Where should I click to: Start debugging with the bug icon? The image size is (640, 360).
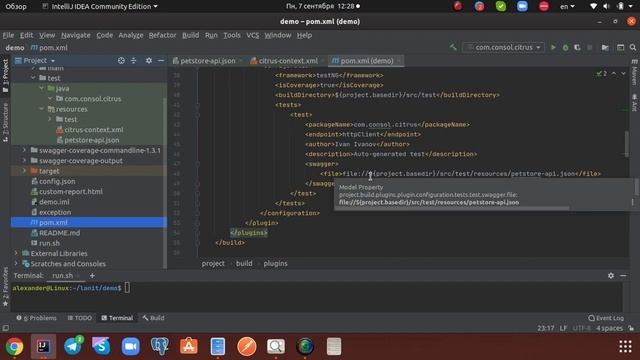(x=565, y=47)
